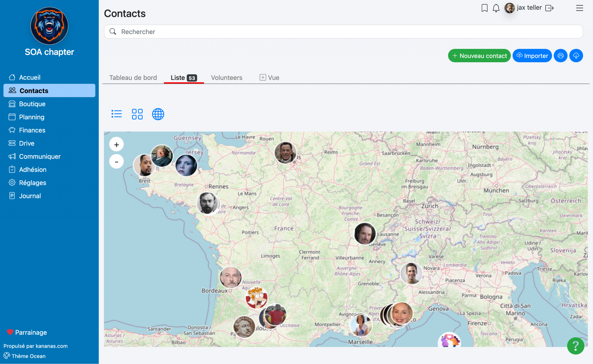Switch to grid card view icon

(x=137, y=114)
